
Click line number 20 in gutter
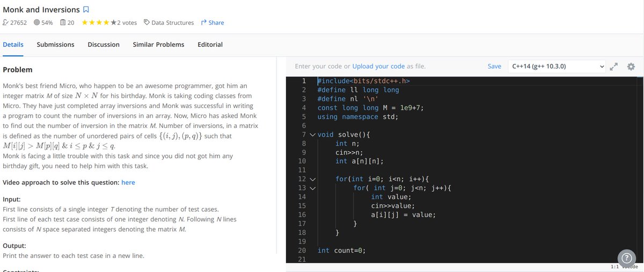click(x=302, y=250)
